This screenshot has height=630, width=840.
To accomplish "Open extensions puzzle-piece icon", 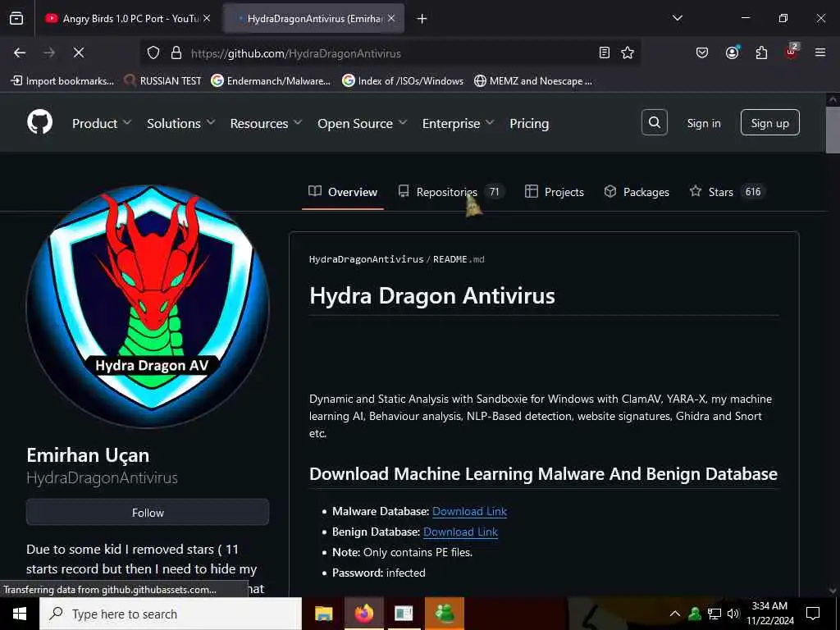I will click(761, 52).
